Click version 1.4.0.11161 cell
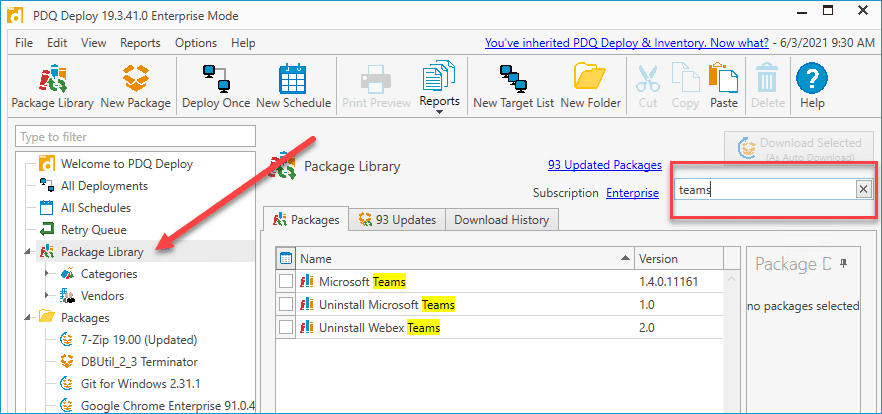The height and width of the screenshot is (414, 882). click(668, 281)
